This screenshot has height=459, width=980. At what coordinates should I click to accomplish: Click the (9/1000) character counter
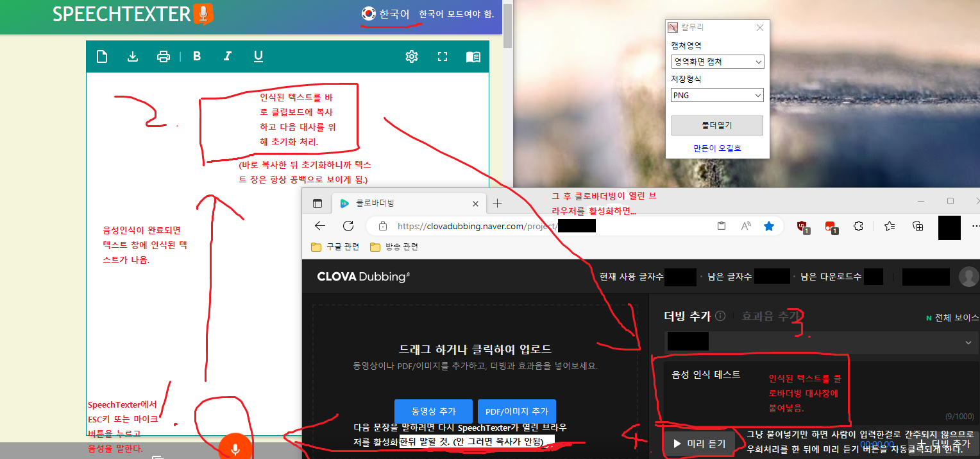coord(959,416)
